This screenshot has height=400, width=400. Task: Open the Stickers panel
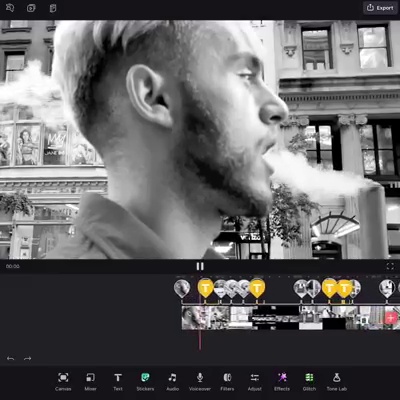145,382
